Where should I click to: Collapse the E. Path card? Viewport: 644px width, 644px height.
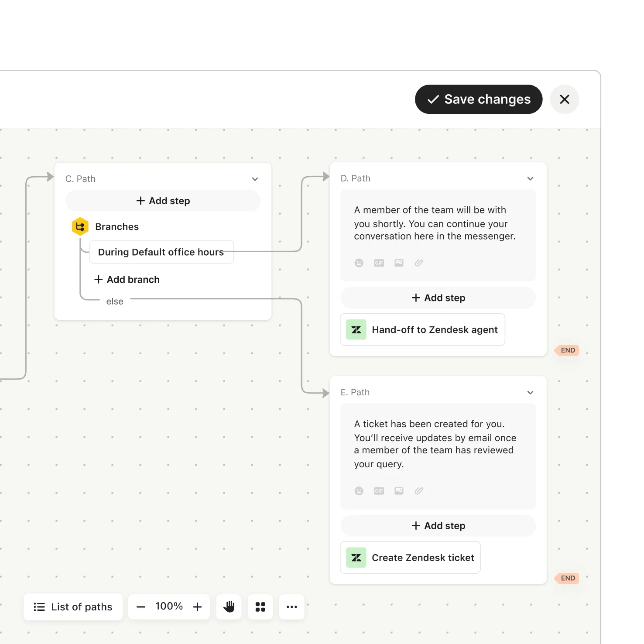531,392
